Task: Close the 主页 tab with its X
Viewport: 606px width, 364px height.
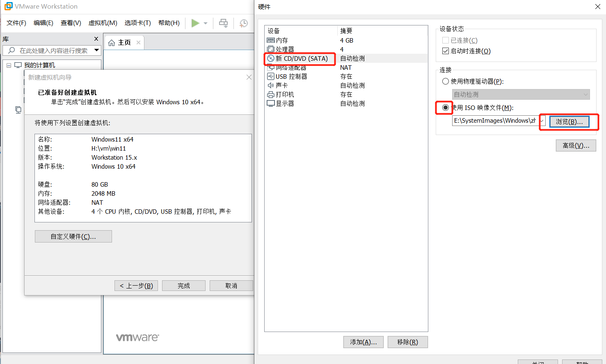Action: tap(139, 42)
